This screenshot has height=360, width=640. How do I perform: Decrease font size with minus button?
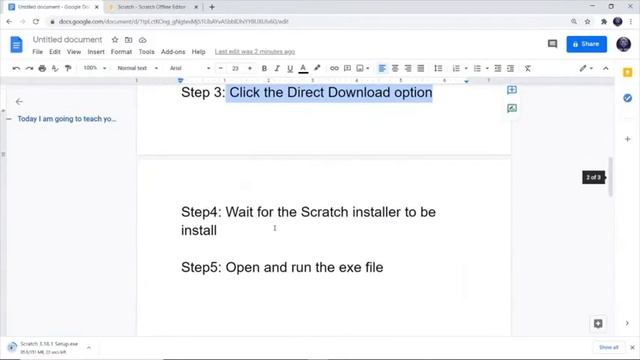click(x=221, y=68)
